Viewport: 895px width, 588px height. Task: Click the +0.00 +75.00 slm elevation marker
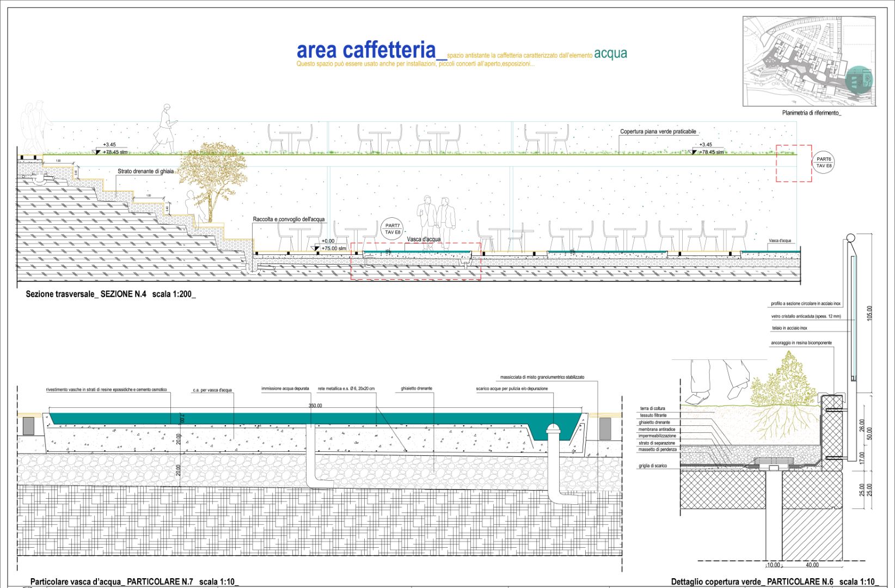[x=332, y=245]
